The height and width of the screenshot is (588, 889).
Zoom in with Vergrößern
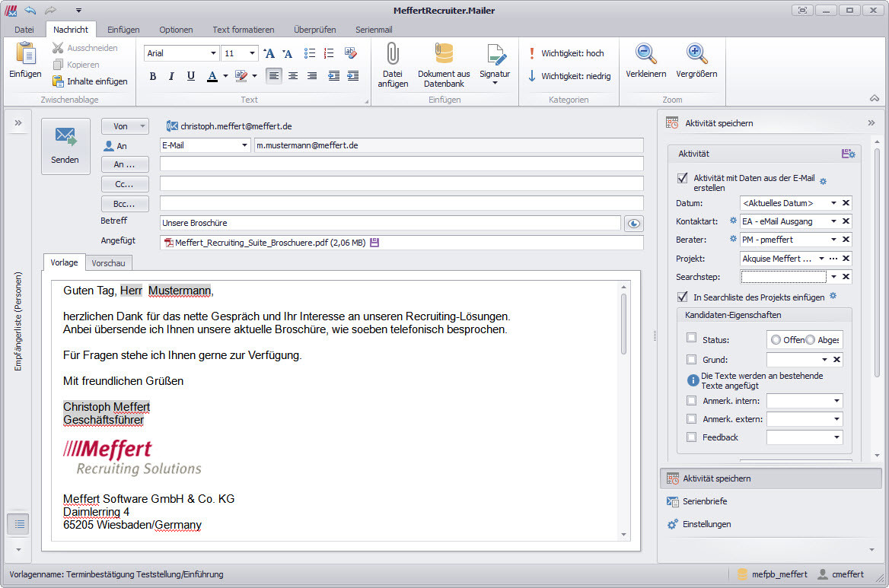pos(696,61)
